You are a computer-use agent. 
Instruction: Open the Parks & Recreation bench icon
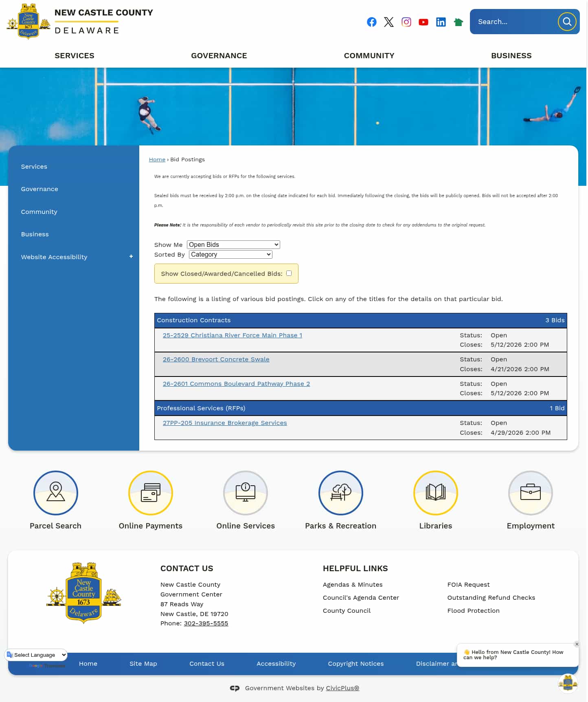[341, 493]
